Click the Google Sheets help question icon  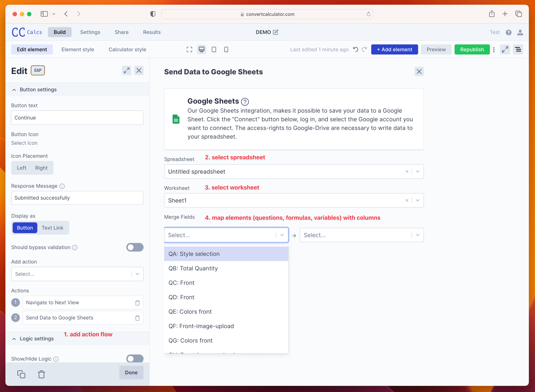point(245,102)
